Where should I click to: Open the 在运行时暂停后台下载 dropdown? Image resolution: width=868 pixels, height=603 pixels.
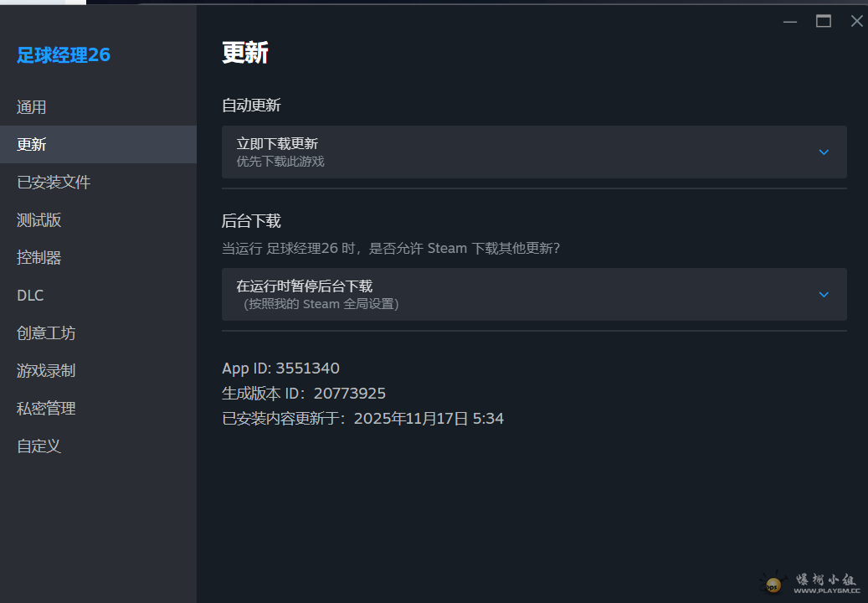(x=534, y=295)
